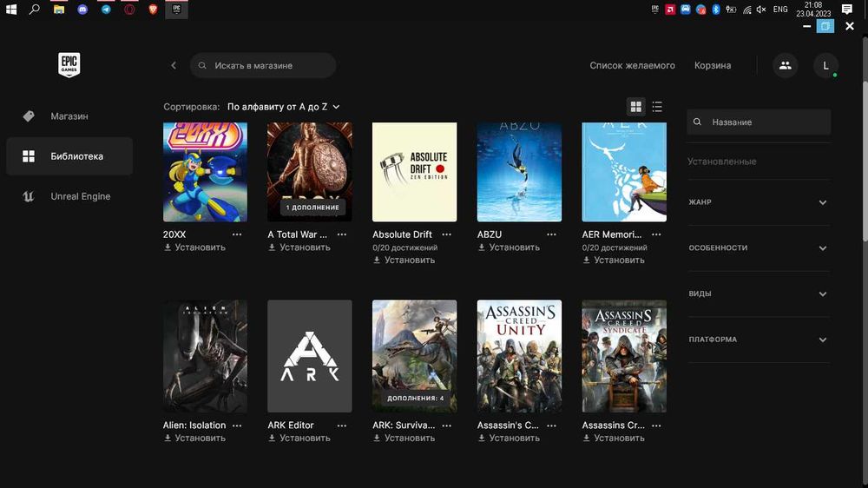Switch to list view
868x488 pixels.
click(x=657, y=106)
